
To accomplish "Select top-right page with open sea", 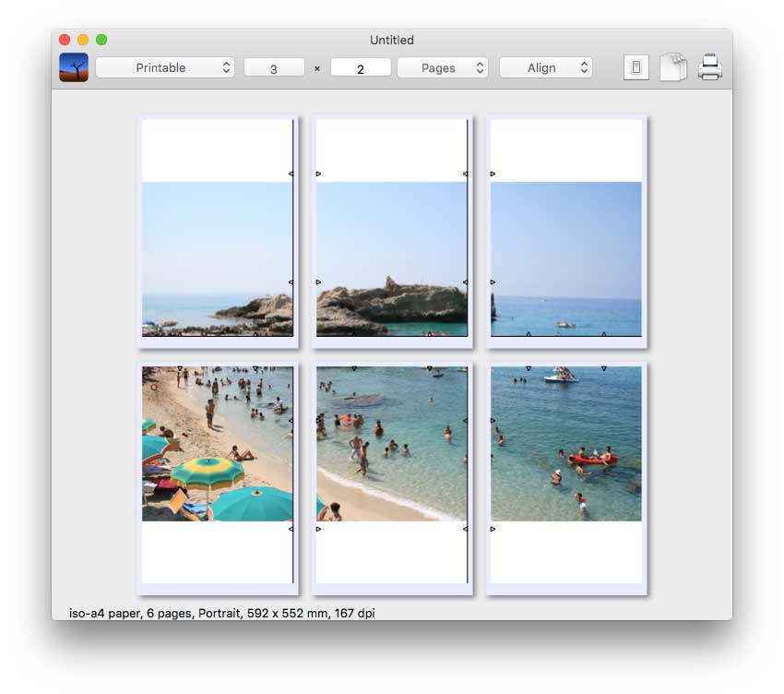I will (x=566, y=232).
